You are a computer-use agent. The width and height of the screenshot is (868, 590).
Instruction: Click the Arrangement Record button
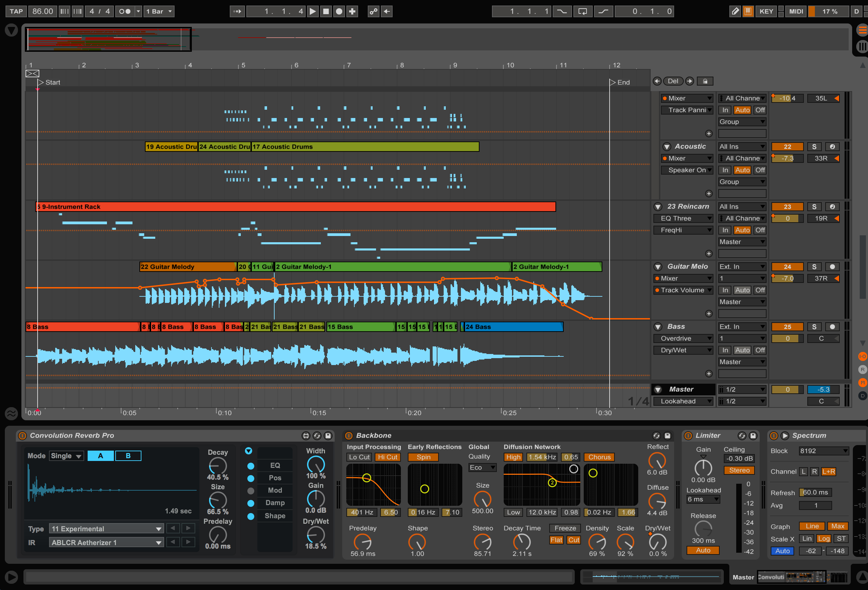pyautogui.click(x=339, y=11)
